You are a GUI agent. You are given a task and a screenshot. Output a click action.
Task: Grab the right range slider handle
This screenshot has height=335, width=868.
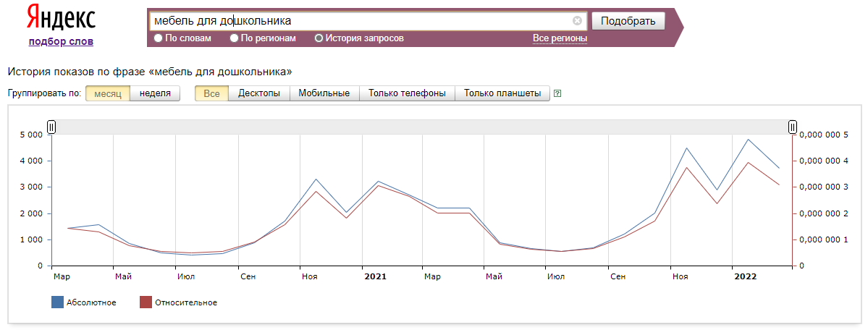793,127
